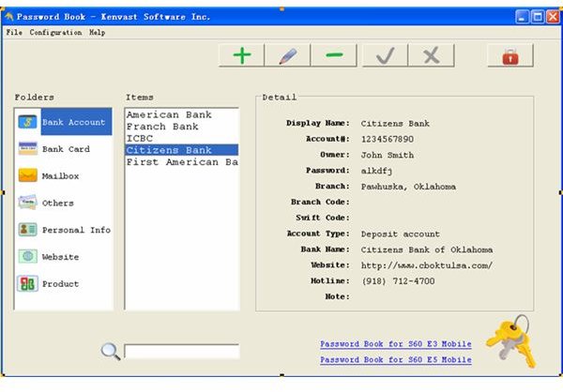Open Password Book for S60 E5 Mobile link

(396, 360)
